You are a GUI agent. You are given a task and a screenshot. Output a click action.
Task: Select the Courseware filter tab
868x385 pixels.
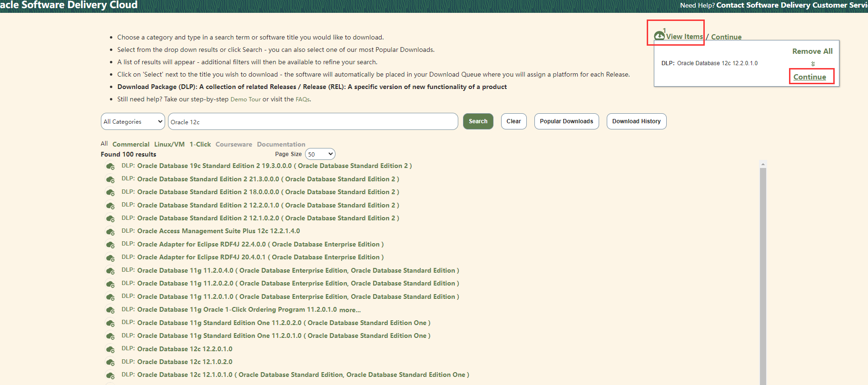click(x=234, y=144)
